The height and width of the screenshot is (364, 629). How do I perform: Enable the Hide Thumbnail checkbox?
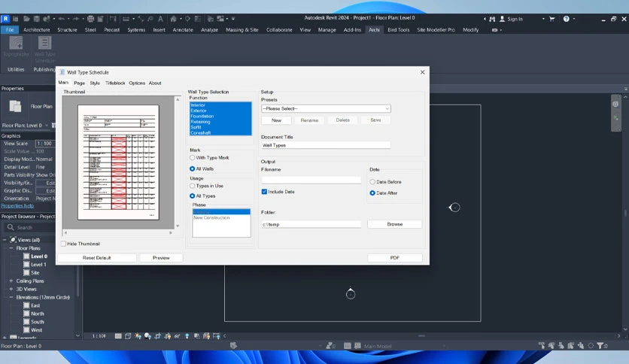(63, 244)
